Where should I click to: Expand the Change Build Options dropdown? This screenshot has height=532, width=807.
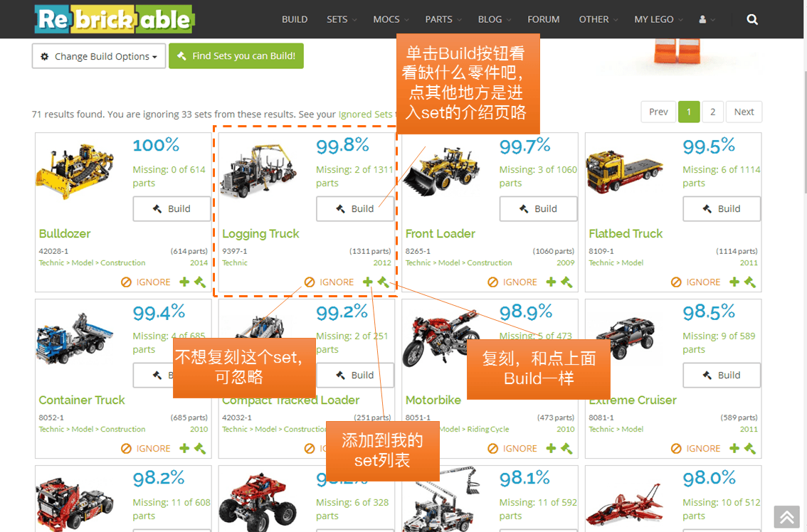point(99,56)
